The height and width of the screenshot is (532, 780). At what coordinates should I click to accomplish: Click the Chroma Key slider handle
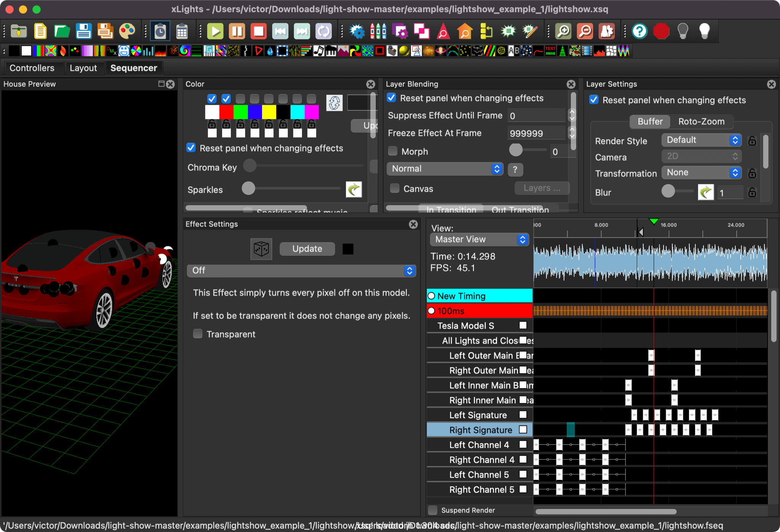coord(250,166)
